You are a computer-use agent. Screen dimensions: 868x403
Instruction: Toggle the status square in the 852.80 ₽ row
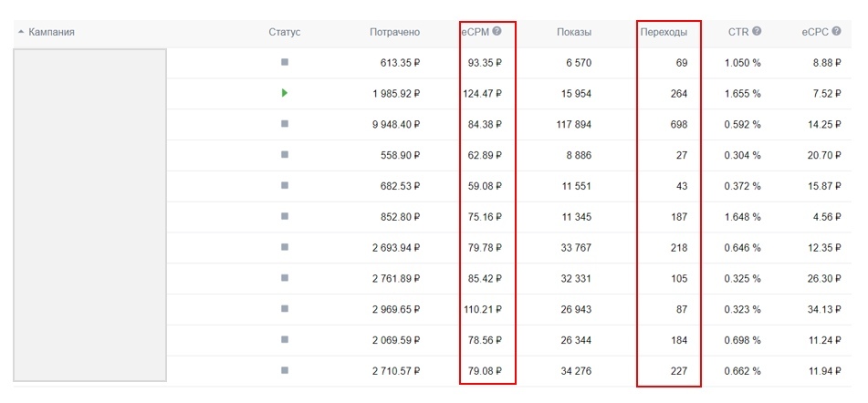point(285,216)
